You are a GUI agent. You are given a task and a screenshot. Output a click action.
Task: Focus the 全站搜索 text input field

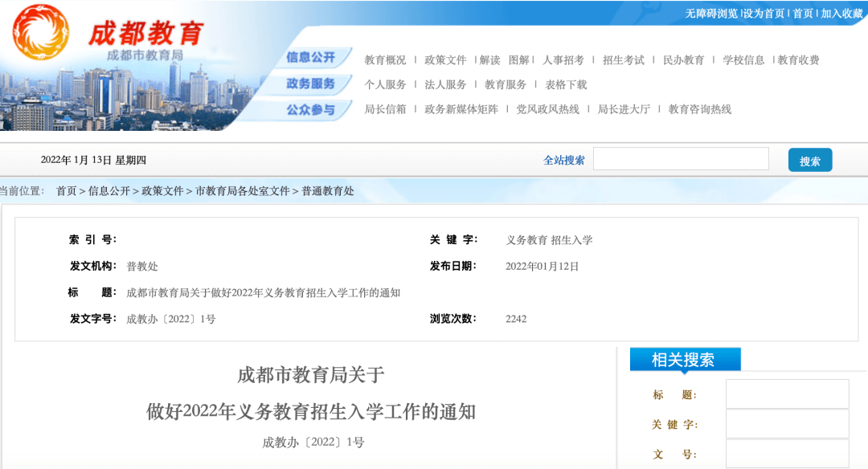pyautogui.click(x=681, y=159)
